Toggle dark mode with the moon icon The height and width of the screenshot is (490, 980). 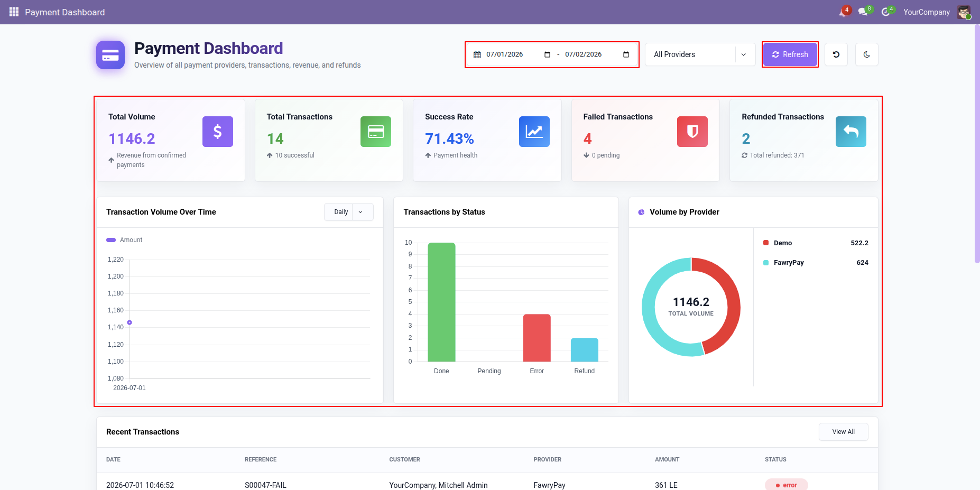(x=867, y=54)
